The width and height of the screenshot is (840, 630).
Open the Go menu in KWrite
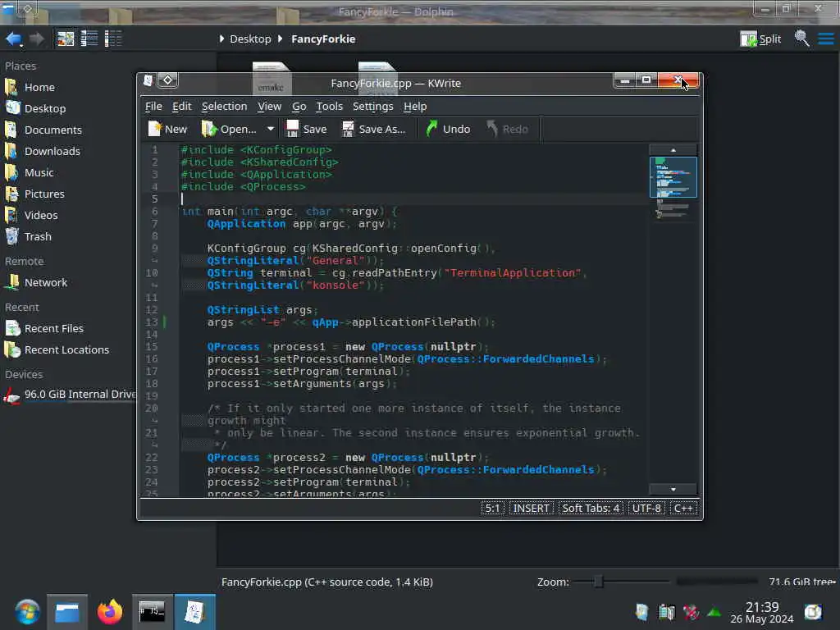coord(299,106)
